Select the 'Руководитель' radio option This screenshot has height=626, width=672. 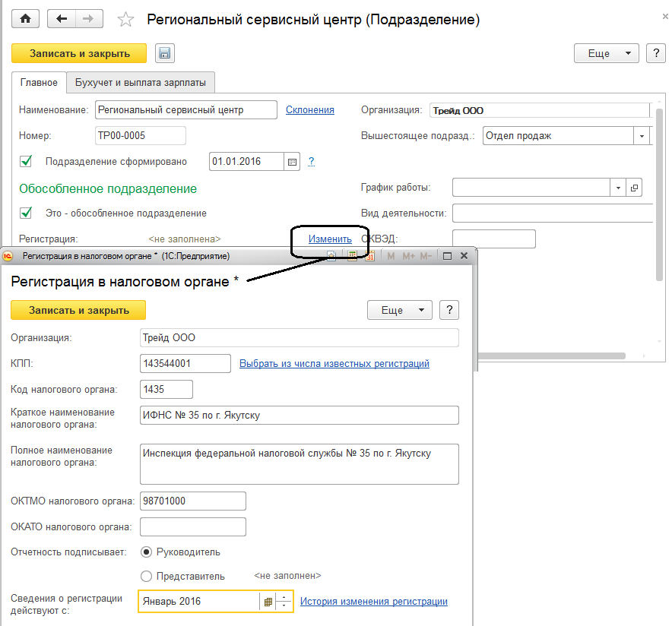tap(146, 552)
